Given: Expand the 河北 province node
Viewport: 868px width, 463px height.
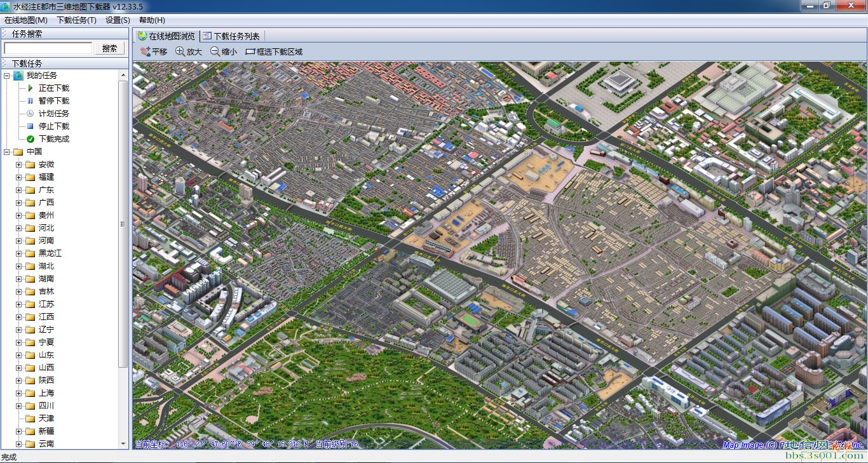Looking at the screenshot, I should point(19,228).
